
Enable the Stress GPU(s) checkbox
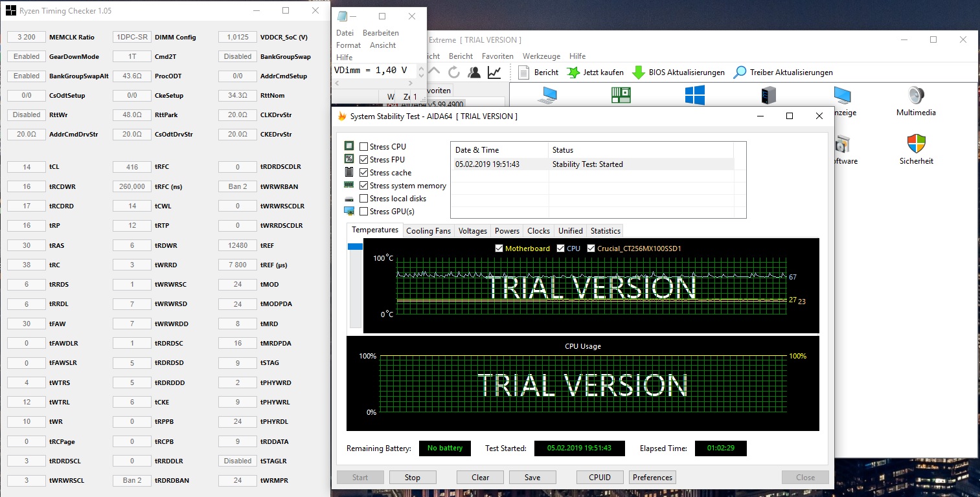(363, 211)
